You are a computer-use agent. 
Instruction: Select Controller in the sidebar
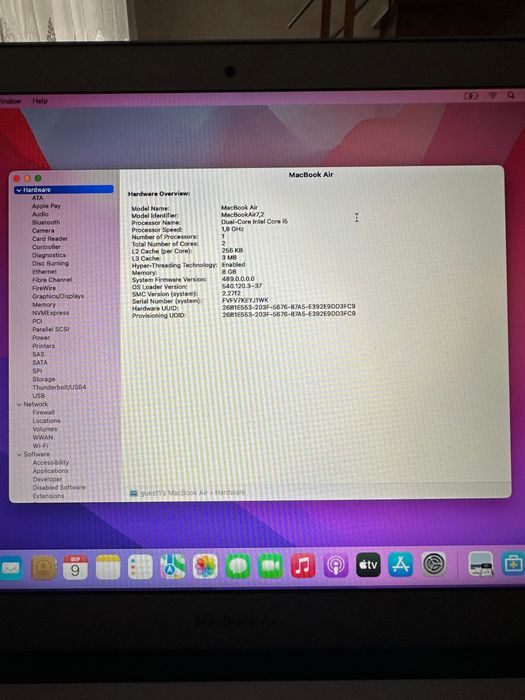click(46, 246)
